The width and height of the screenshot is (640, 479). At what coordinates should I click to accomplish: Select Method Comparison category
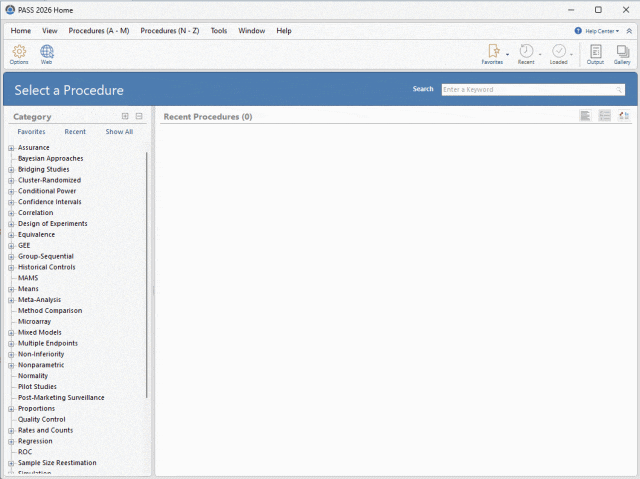(x=50, y=310)
